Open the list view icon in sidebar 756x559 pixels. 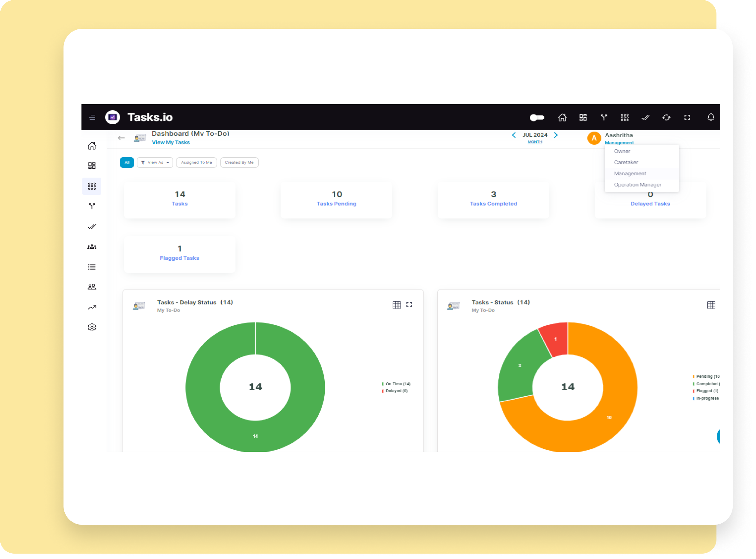tap(92, 267)
